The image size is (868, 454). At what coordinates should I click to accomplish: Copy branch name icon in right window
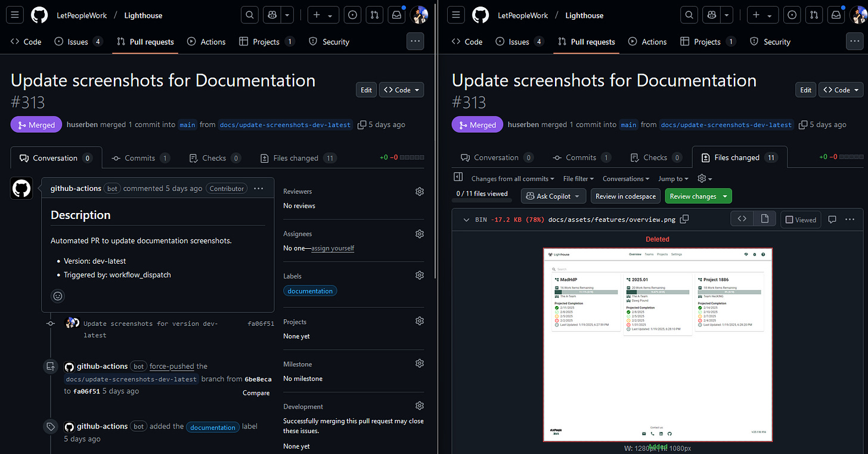click(x=803, y=125)
